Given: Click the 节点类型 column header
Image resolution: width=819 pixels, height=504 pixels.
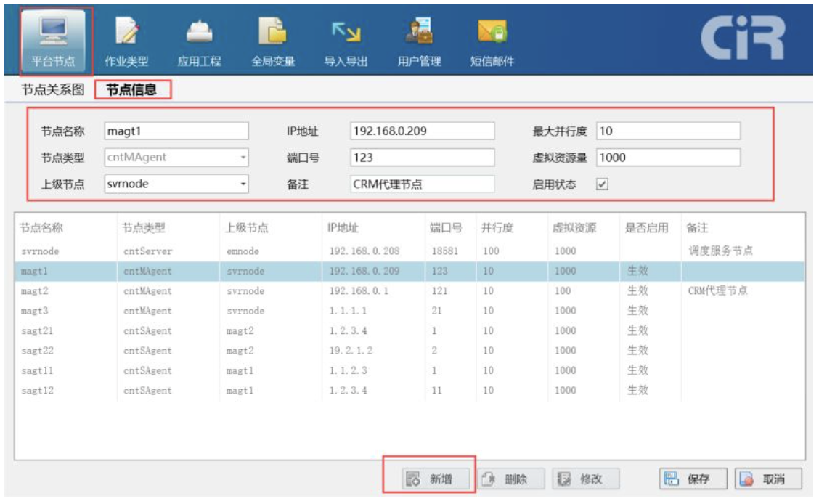Looking at the screenshot, I should [144, 228].
